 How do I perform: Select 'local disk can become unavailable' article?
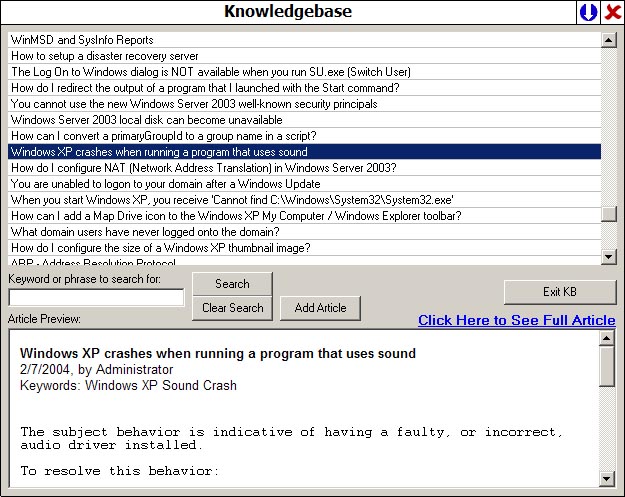pyautogui.click(x=305, y=120)
